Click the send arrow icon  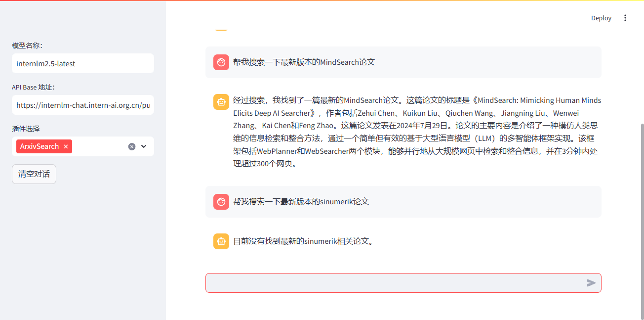591,283
